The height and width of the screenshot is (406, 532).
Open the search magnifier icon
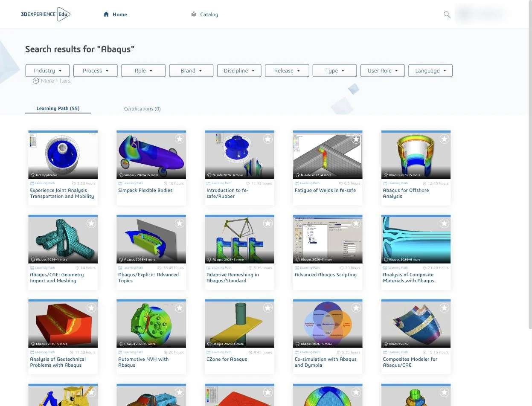(x=447, y=14)
